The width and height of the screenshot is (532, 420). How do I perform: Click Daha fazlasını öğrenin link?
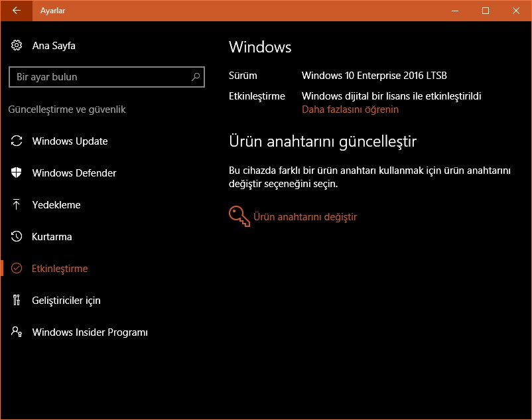tap(350, 109)
